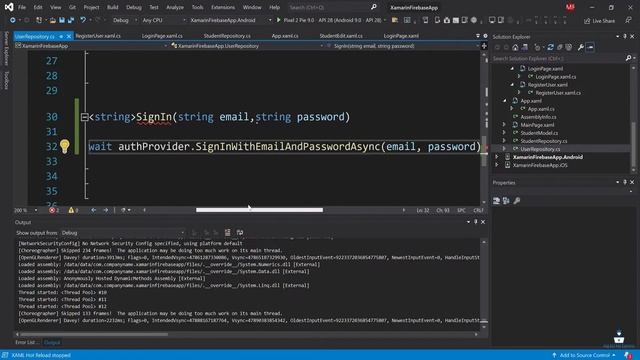Image resolution: width=640 pixels, height=360 pixels.
Task: Click the navigate backward arrow below editor
Action: coord(93,210)
